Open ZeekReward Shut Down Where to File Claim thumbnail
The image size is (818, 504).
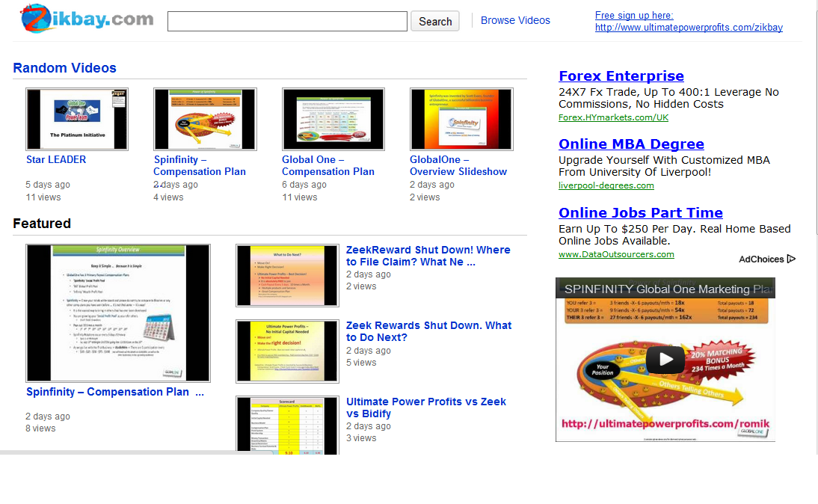point(287,275)
